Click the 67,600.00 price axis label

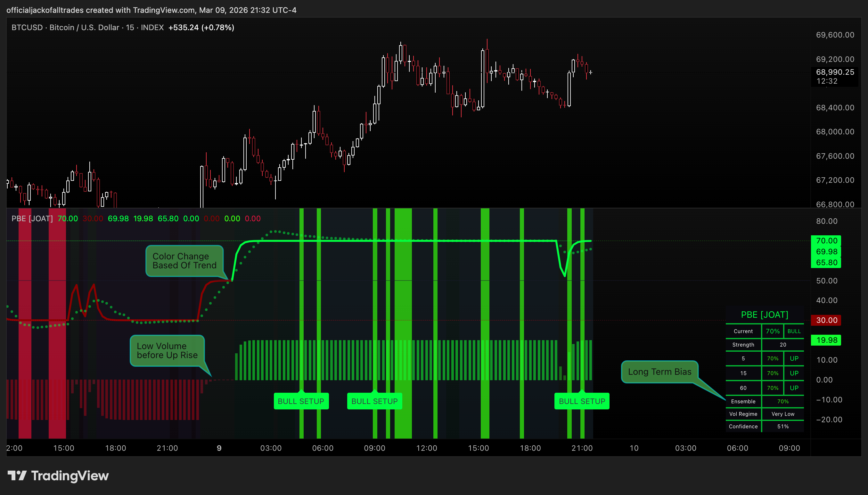click(835, 156)
